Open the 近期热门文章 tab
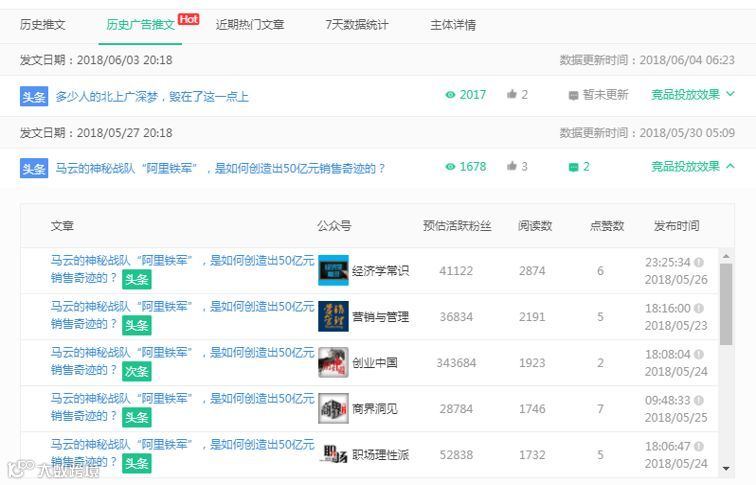This screenshot has width=756, height=485. click(x=250, y=25)
